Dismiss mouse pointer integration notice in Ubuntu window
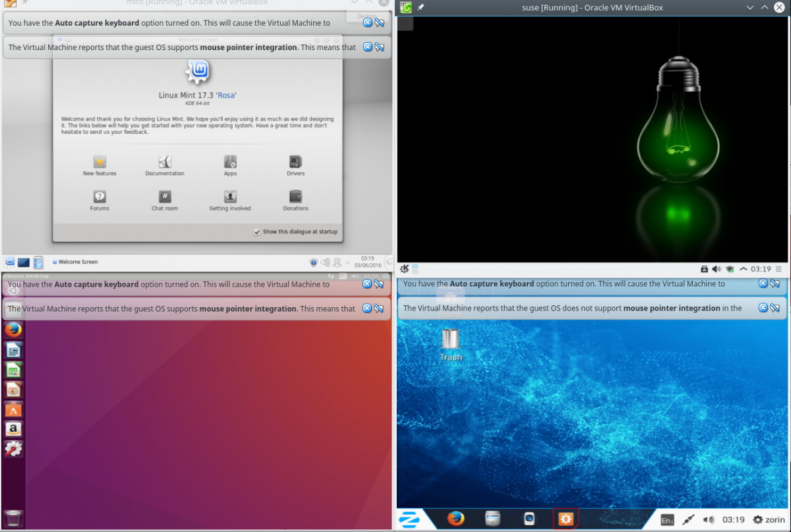The height and width of the screenshot is (532, 791). [367, 308]
